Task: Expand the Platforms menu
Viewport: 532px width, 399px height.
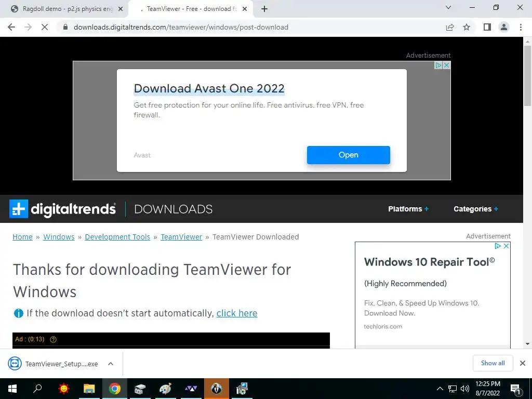Action: 408,209
